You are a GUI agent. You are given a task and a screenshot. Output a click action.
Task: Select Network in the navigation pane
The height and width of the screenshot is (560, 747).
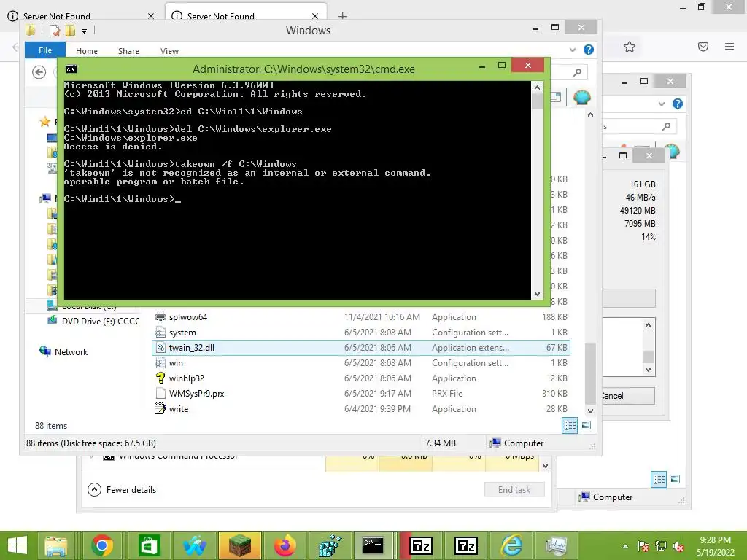coord(64,352)
